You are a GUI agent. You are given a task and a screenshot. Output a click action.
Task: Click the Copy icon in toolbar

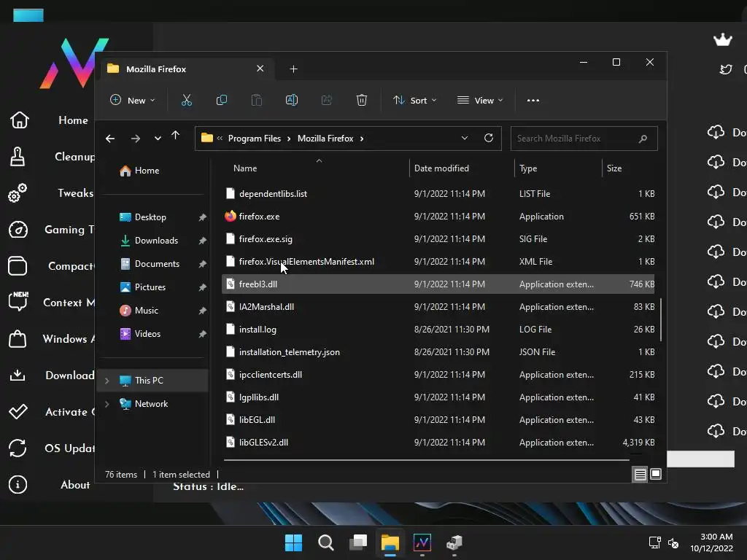[x=222, y=101]
